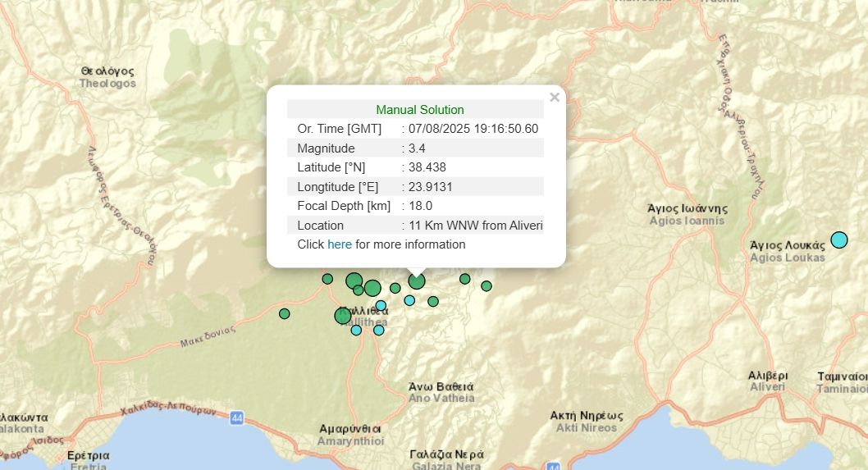Image resolution: width=868 pixels, height=470 pixels.
Task: Click the Theologos village label
Action: click(107, 77)
